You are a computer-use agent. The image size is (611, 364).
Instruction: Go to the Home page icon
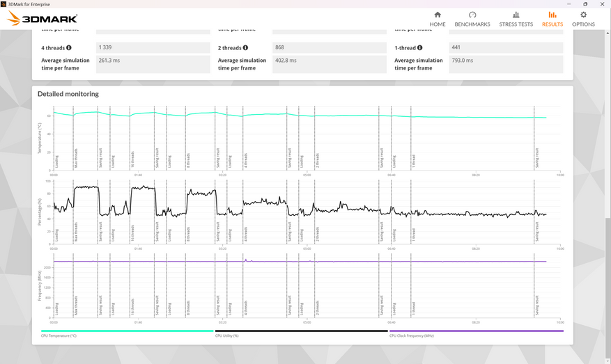pyautogui.click(x=438, y=19)
